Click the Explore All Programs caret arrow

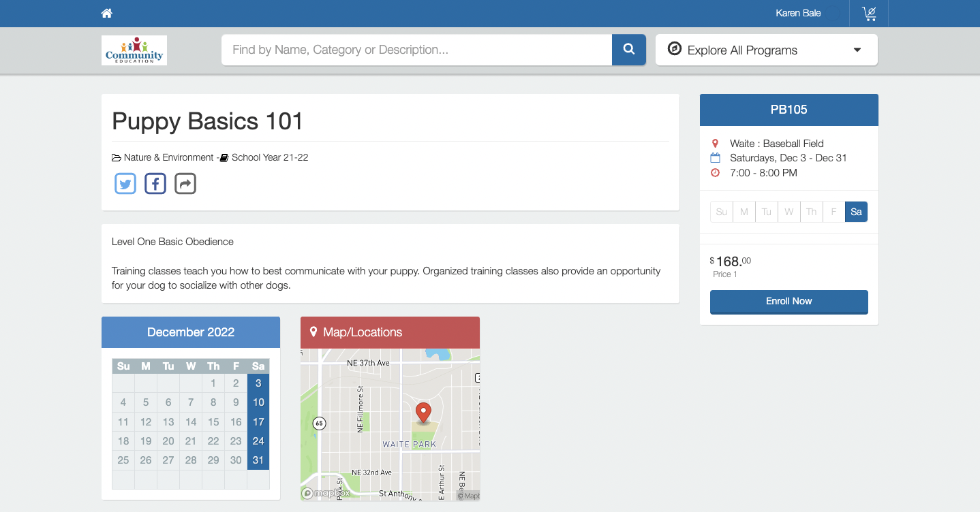click(857, 50)
